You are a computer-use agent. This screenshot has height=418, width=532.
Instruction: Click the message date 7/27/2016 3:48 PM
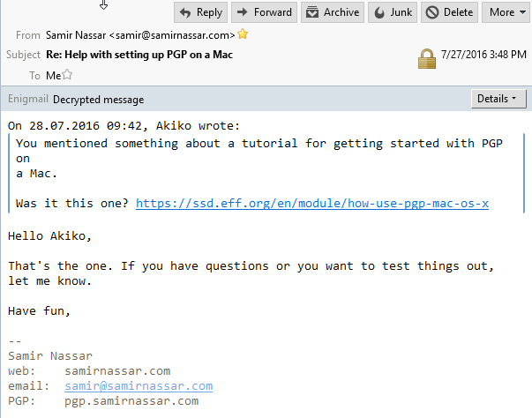click(x=483, y=55)
